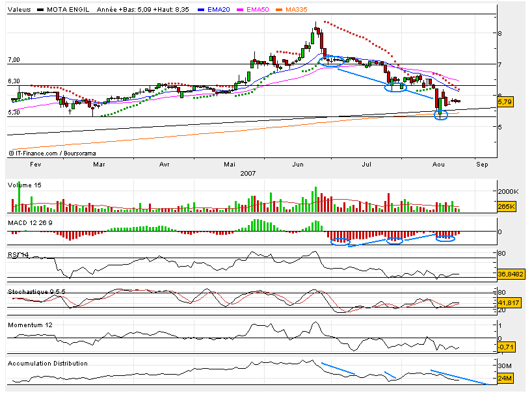Click the 2000K volume scale label
The height and width of the screenshot is (400, 532).
click(508, 192)
